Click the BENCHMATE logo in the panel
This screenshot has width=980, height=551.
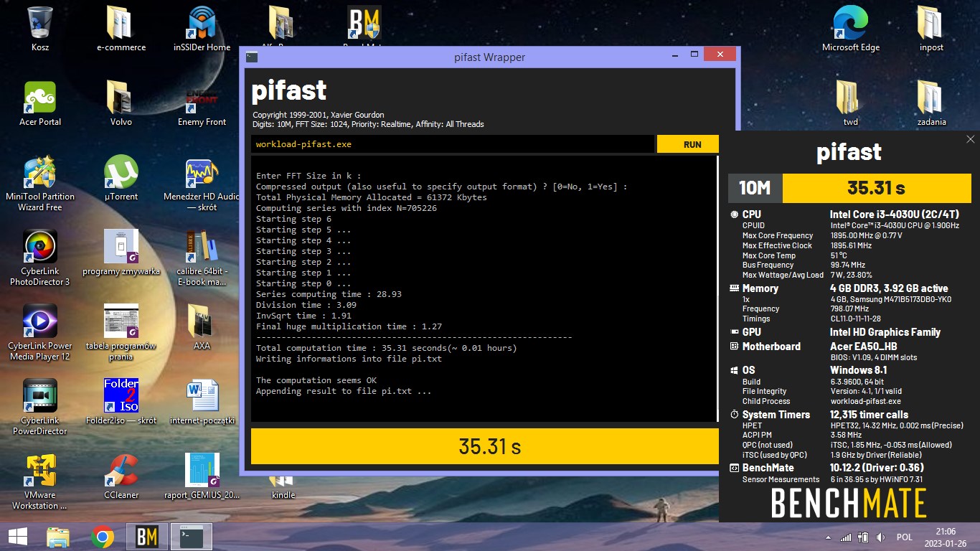point(849,503)
